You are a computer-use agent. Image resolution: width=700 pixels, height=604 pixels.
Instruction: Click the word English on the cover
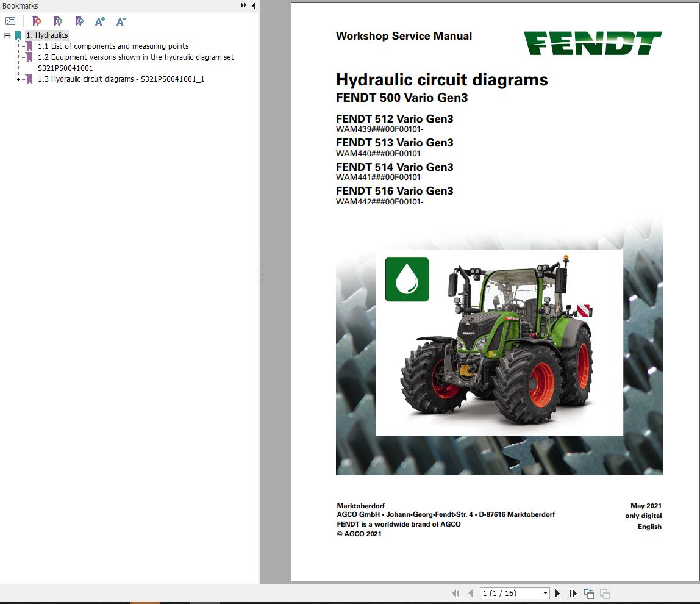(649, 527)
